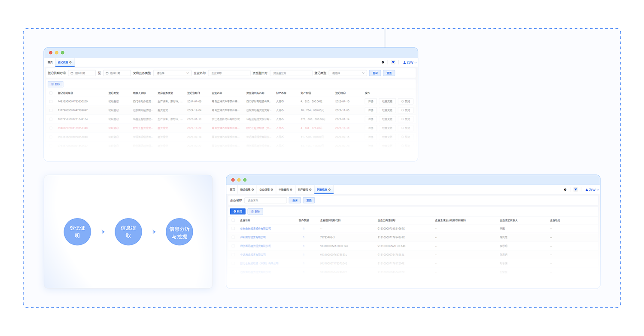Screen dimensions: 644x336
Task: Open 详情 for row 10079523001201049124
Action: coord(371,119)
